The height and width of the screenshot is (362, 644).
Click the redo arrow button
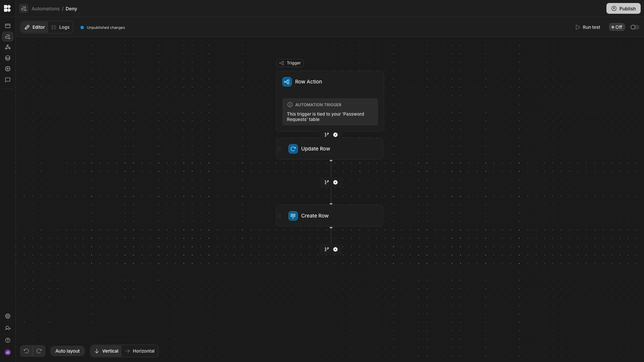click(x=39, y=351)
